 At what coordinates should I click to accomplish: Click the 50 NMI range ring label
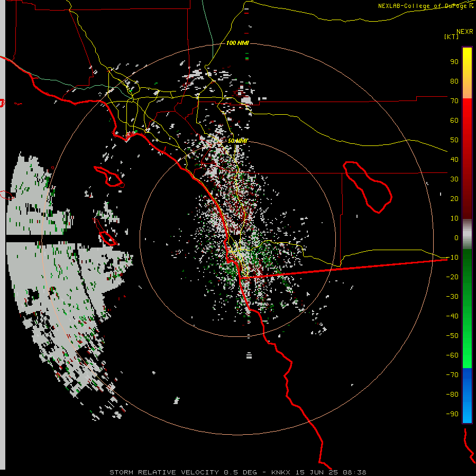[237, 141]
